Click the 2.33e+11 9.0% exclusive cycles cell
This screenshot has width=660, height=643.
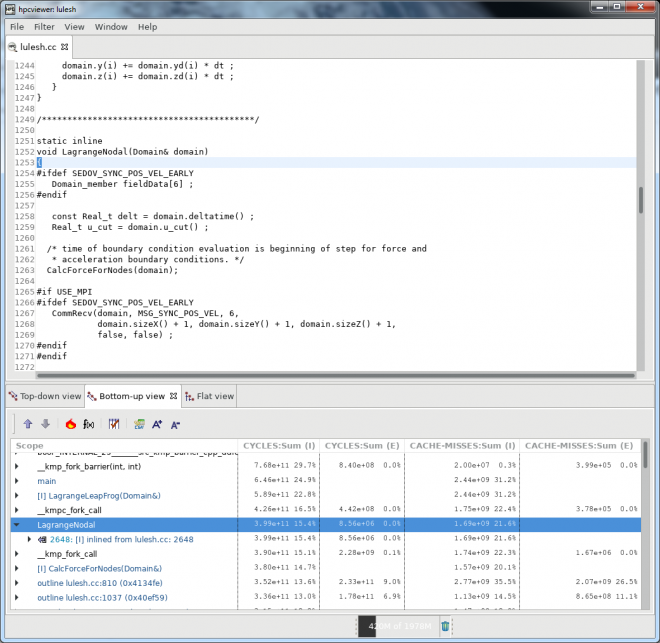click(370, 582)
